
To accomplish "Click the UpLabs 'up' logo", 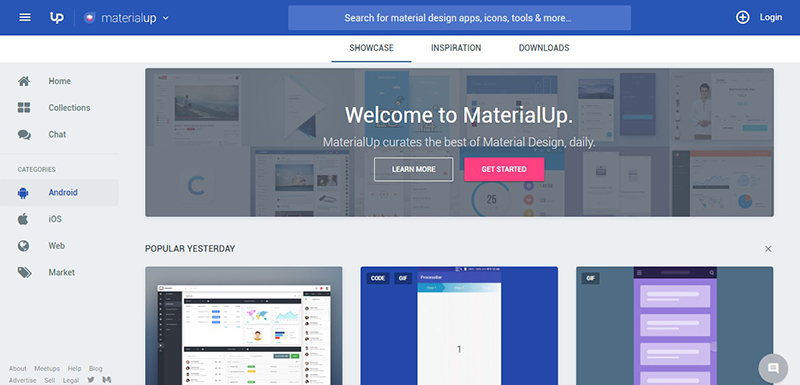I will coord(57,17).
